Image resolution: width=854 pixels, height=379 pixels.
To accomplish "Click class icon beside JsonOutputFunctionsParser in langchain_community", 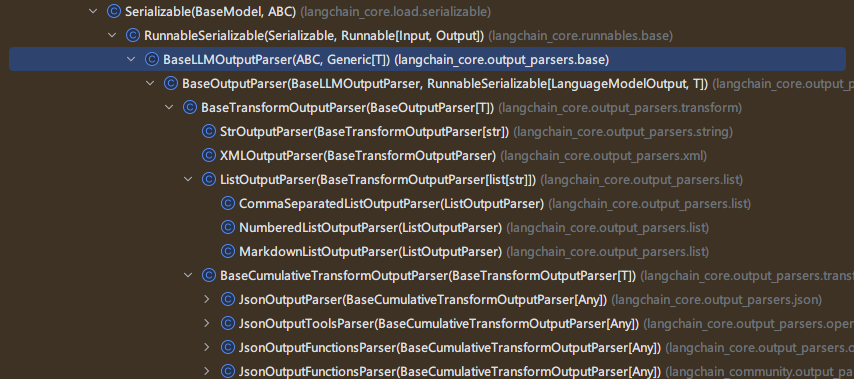I will coord(228,371).
